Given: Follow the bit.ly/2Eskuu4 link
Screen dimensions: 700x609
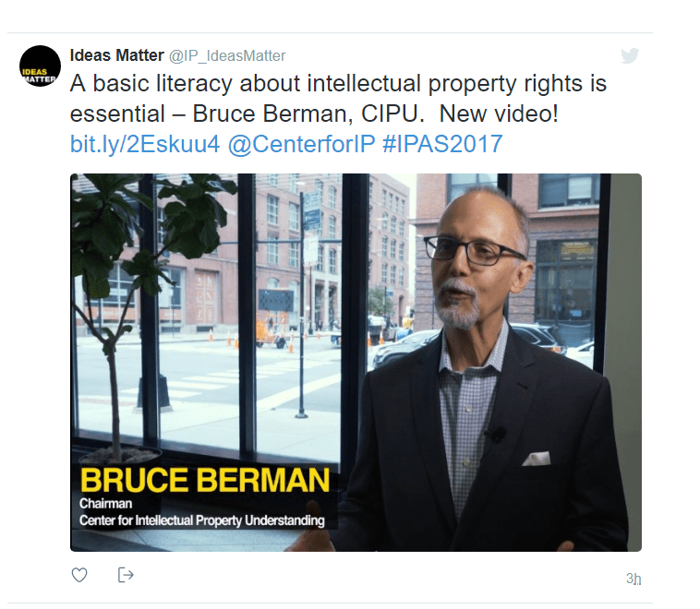Looking at the screenshot, I should (x=145, y=144).
